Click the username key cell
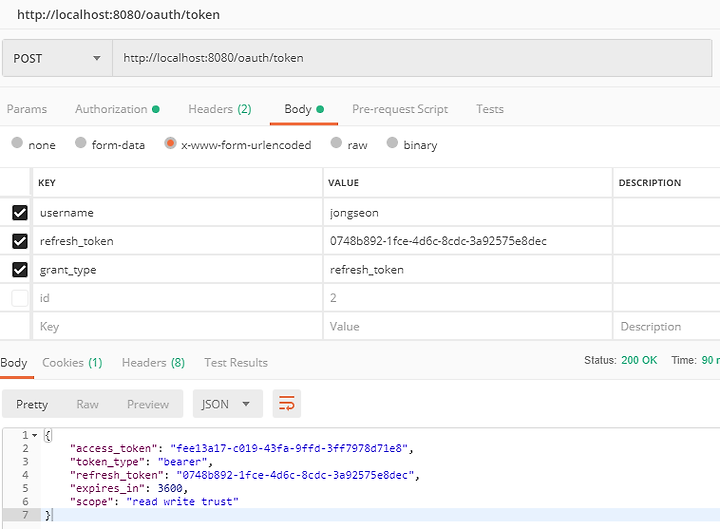The height and width of the screenshot is (529, 720). (x=177, y=213)
